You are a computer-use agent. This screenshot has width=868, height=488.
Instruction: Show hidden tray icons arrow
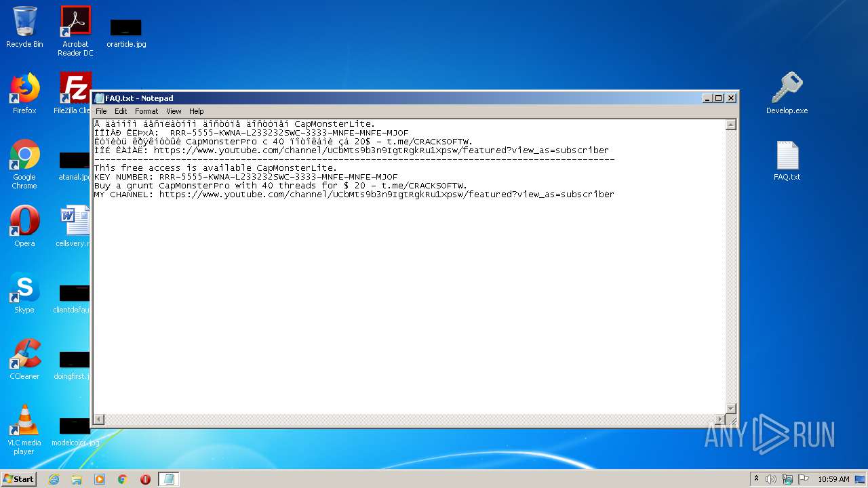coord(756,479)
